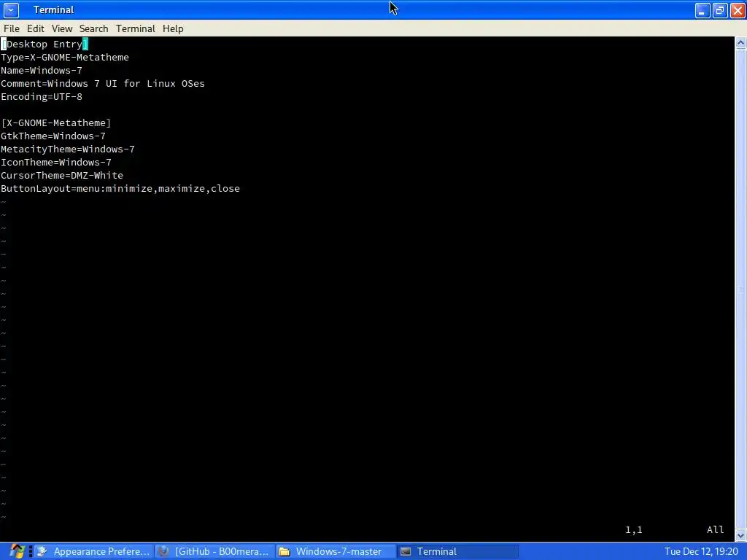Click the Terminal taskbar button
The height and width of the screenshot is (560, 747).
pos(457,551)
